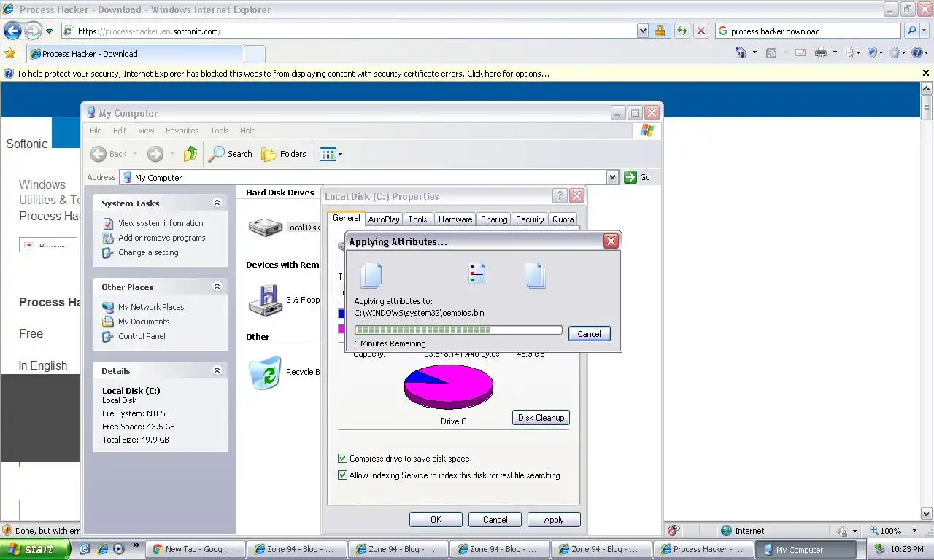Click the certificate error lock icon
This screenshot has width=934, height=560.
pos(660,31)
